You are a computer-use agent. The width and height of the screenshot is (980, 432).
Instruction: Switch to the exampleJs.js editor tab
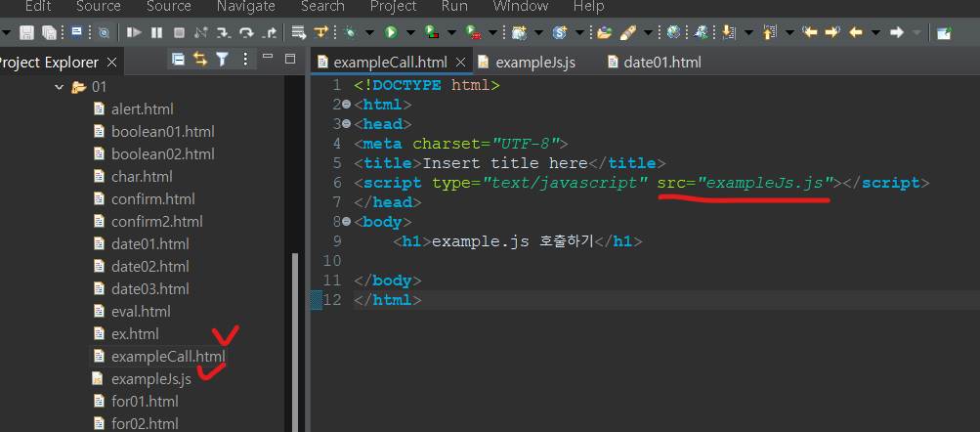pyautogui.click(x=527, y=62)
